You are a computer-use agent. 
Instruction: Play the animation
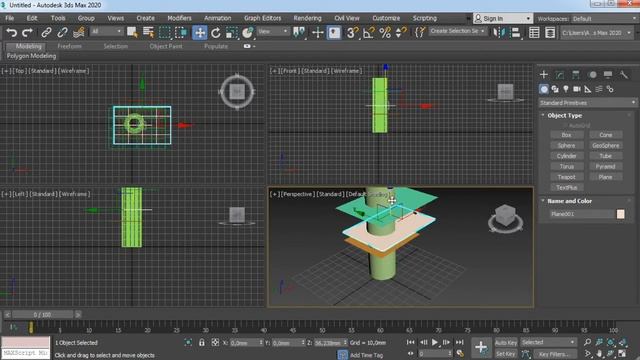(435, 342)
